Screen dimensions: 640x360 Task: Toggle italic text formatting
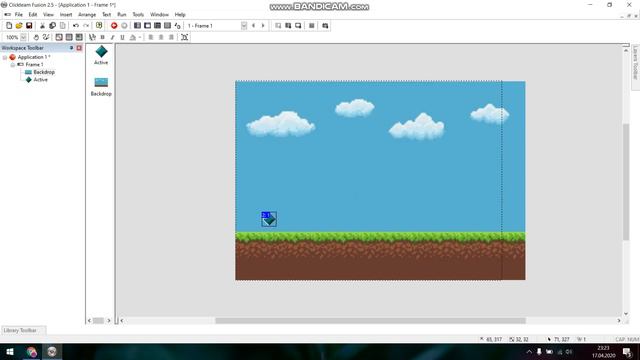click(112, 37)
